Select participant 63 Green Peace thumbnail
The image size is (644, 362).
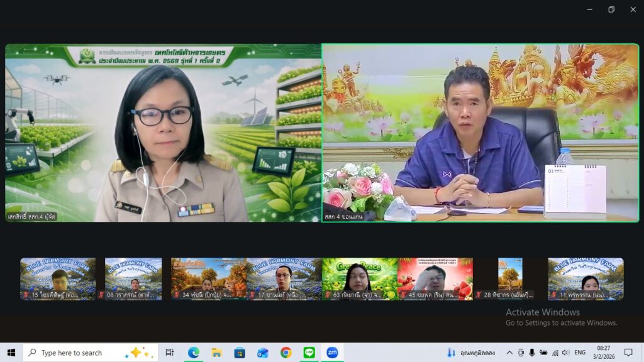click(359, 278)
